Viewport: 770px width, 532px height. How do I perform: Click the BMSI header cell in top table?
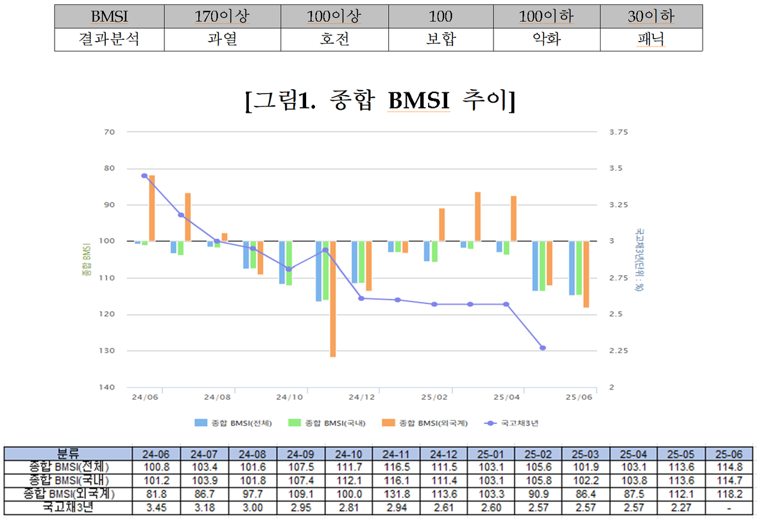click(x=110, y=16)
